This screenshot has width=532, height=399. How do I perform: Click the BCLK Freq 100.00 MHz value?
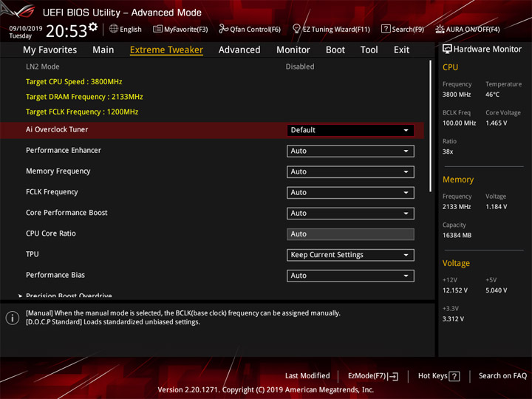(x=459, y=123)
